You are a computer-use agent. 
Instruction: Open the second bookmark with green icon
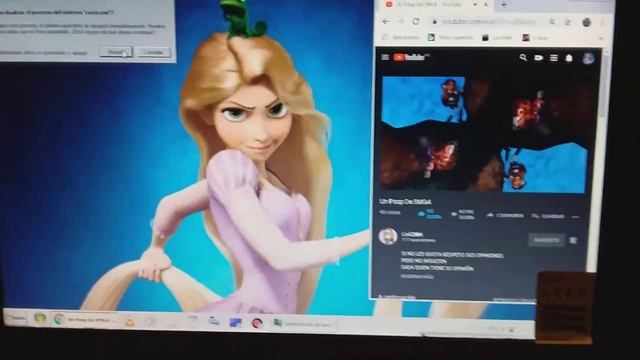(451, 38)
